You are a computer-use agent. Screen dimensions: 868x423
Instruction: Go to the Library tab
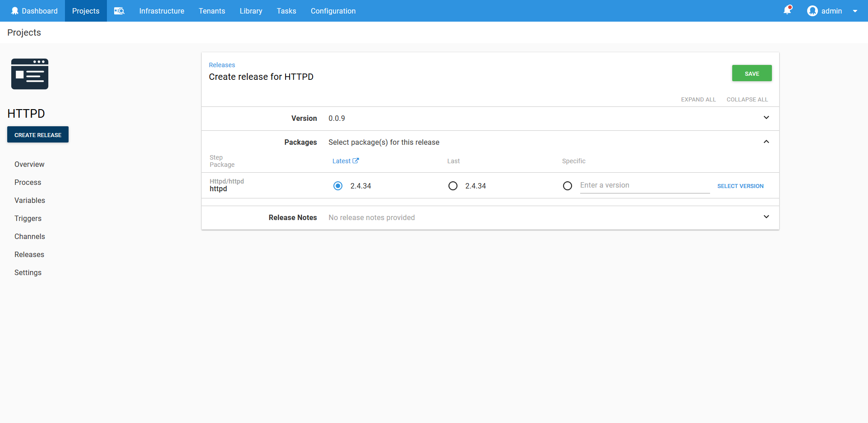coord(251,11)
